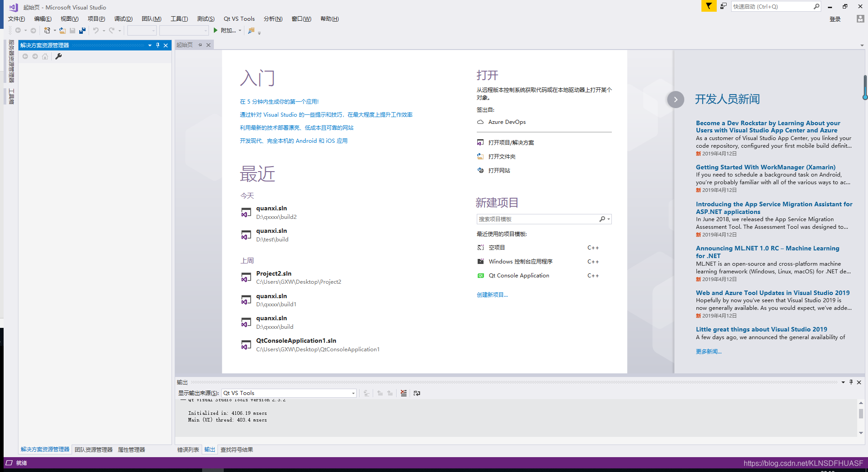Click the account avatar icon near 登录

pyautogui.click(x=860, y=18)
